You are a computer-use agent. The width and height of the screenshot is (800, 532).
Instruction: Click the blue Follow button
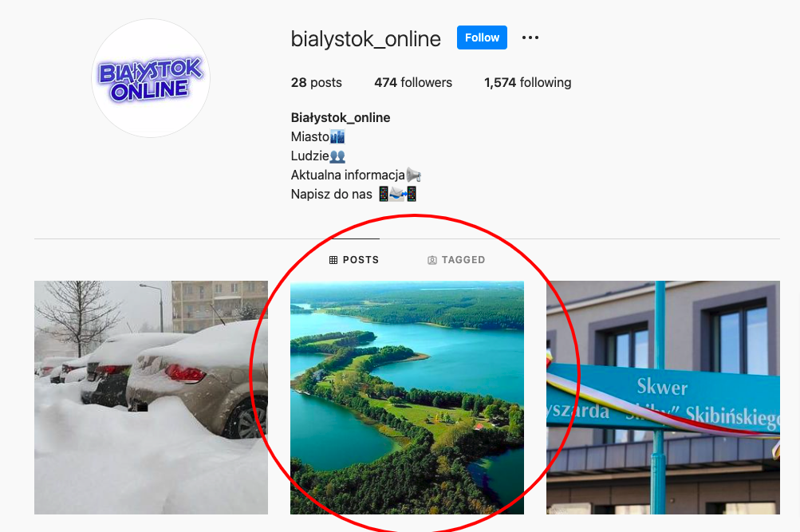[x=482, y=37]
